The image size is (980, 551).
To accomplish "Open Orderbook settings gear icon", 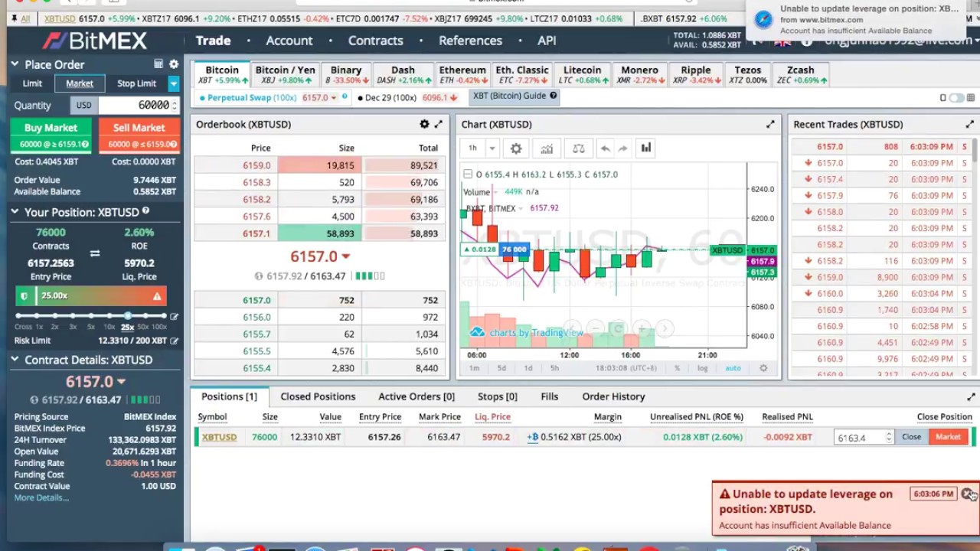I will [424, 124].
